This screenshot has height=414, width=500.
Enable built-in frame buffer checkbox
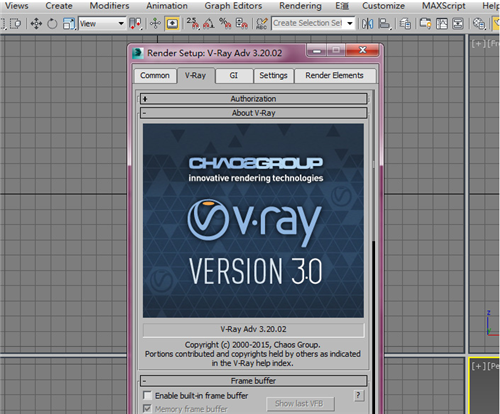point(147,395)
